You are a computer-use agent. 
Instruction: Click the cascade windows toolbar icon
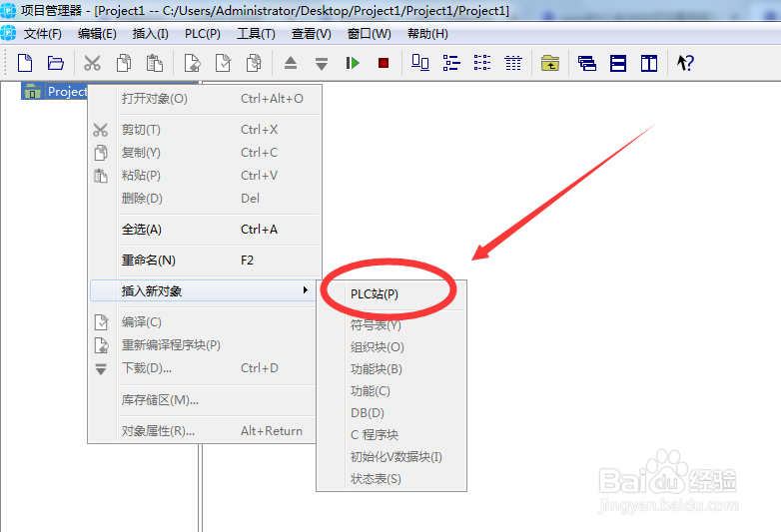[586, 63]
